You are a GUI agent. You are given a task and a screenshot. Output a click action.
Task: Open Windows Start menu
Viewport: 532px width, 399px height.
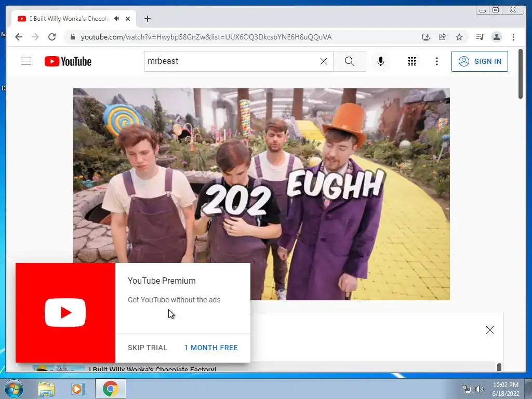[14, 389]
